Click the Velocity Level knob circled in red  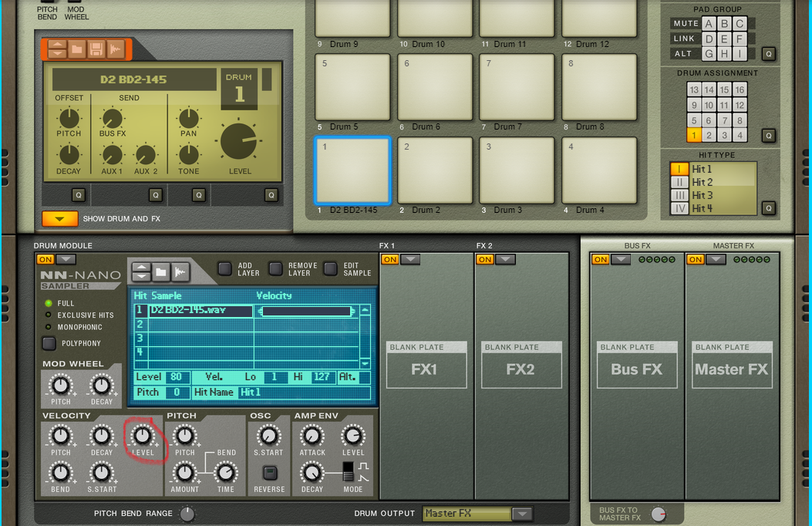143,436
